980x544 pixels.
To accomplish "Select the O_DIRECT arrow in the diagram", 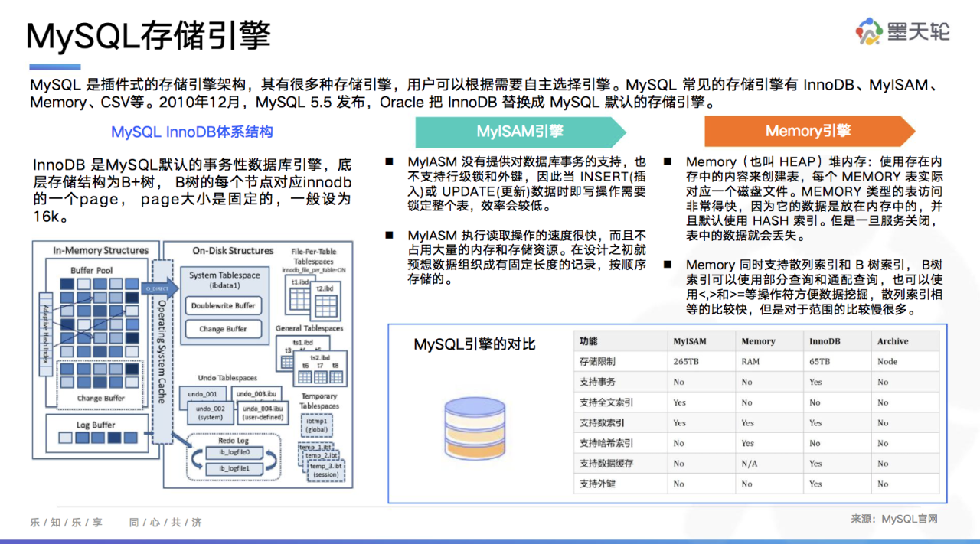I will (x=162, y=288).
